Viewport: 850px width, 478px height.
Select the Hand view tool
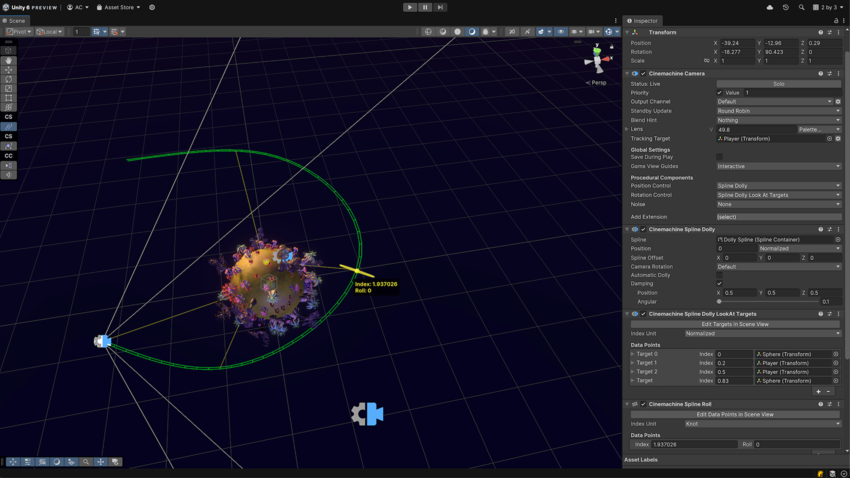(x=8, y=60)
